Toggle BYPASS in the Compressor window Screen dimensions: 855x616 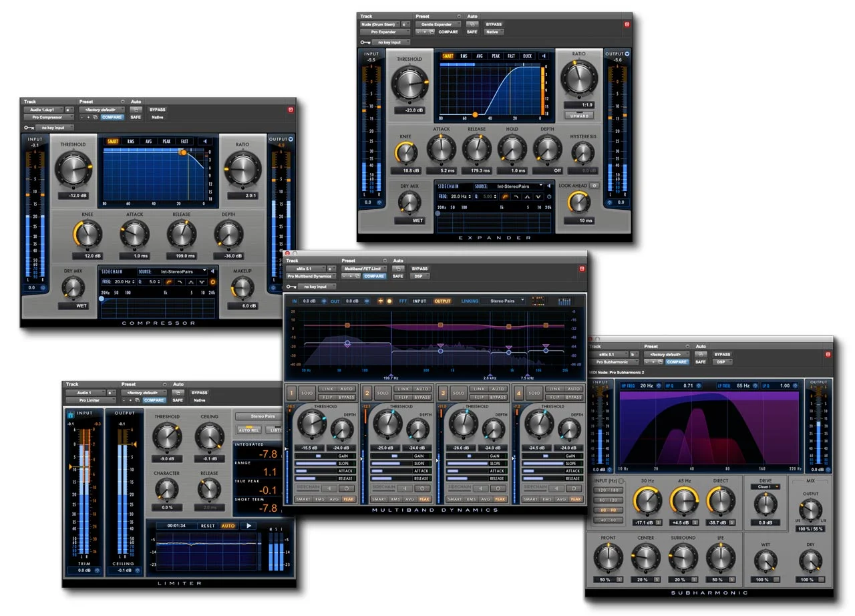(157, 110)
